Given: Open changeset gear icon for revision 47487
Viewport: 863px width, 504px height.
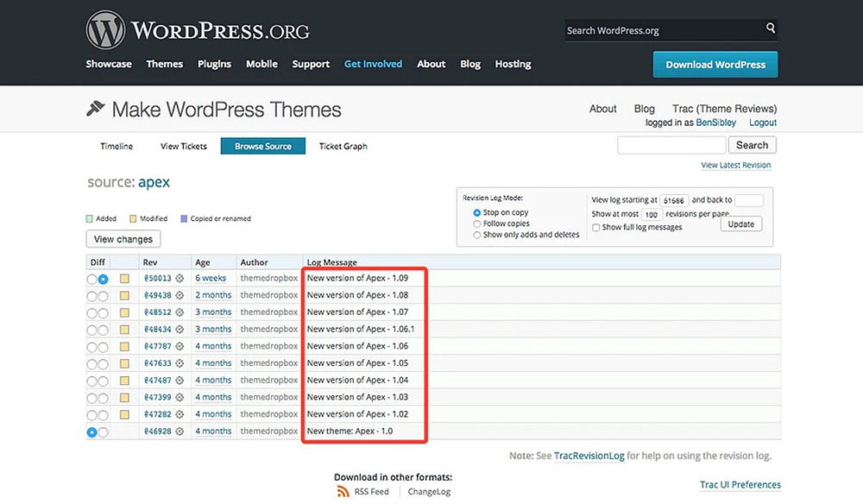Looking at the screenshot, I should pos(180,381).
